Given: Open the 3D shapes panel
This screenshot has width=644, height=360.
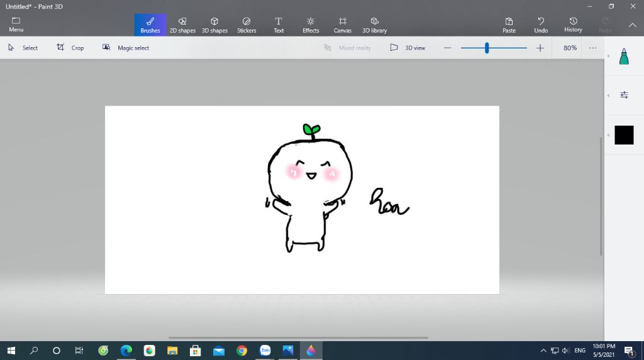Looking at the screenshot, I should tap(214, 25).
